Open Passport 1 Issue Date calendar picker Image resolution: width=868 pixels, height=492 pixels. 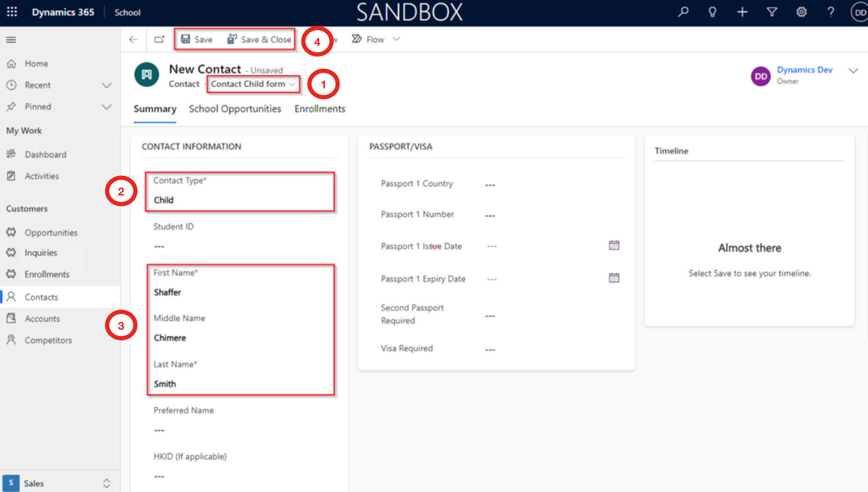pyautogui.click(x=614, y=246)
